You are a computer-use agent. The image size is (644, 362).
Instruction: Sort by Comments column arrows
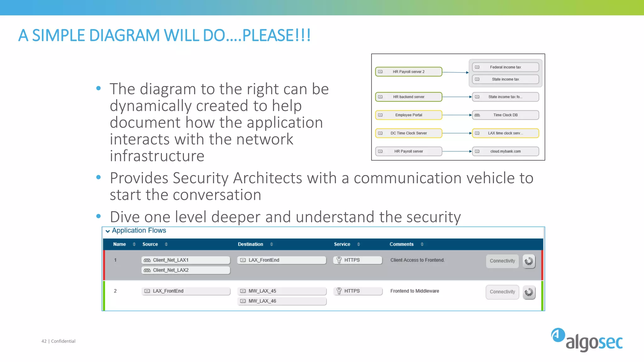tap(422, 244)
